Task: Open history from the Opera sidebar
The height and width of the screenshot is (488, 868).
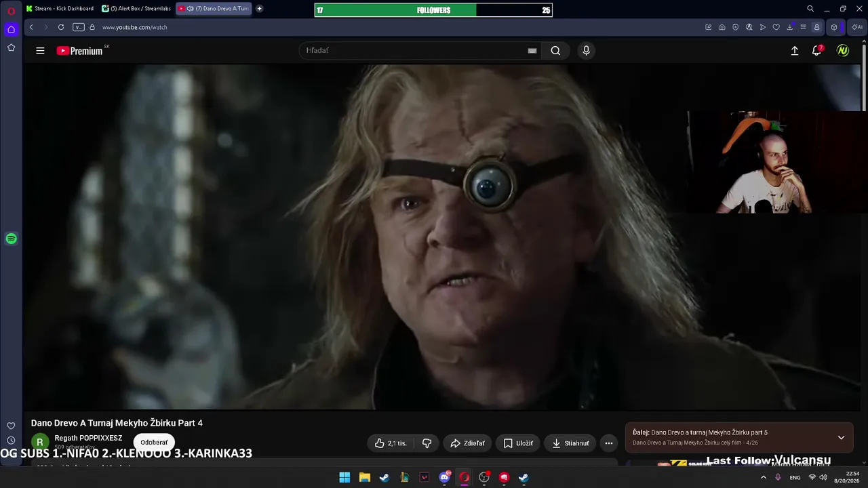Action: pos(11,441)
